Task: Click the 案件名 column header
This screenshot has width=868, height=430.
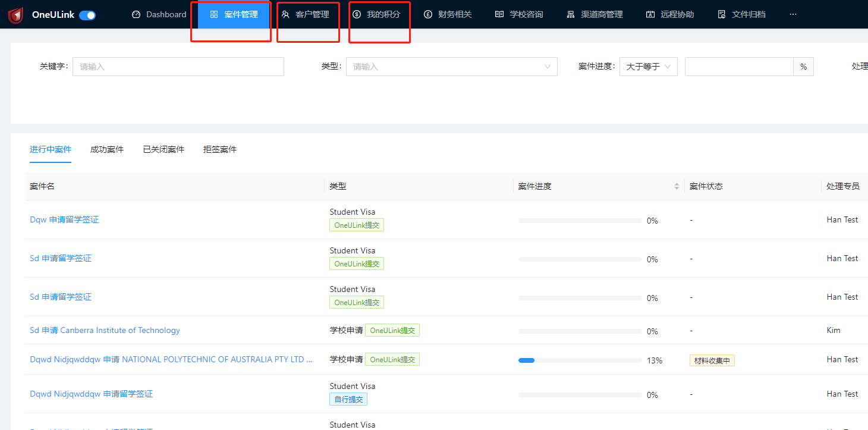Action: coord(42,186)
